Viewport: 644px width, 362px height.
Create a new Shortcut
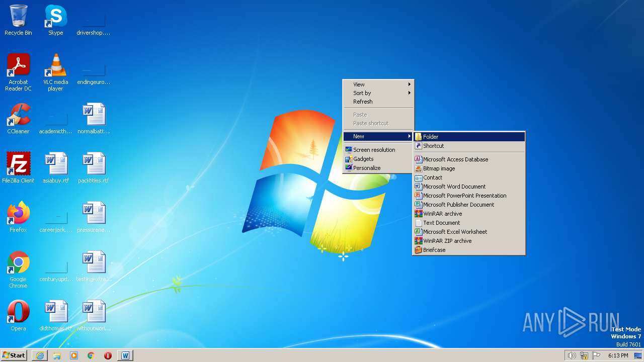[469, 146]
